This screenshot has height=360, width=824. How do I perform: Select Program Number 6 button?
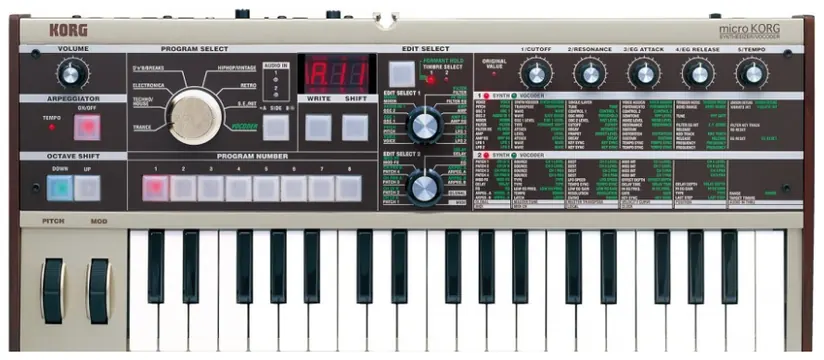pyautogui.click(x=293, y=188)
